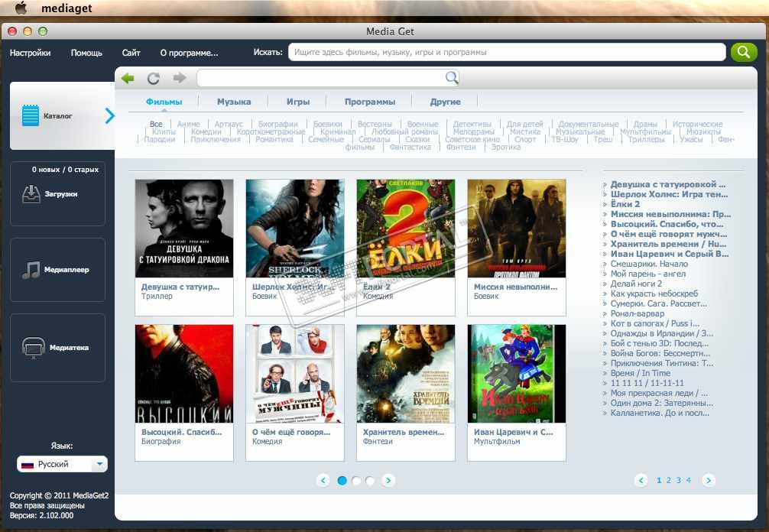
Task: Open Хранитель времени poster thumbnail
Action: (x=406, y=374)
